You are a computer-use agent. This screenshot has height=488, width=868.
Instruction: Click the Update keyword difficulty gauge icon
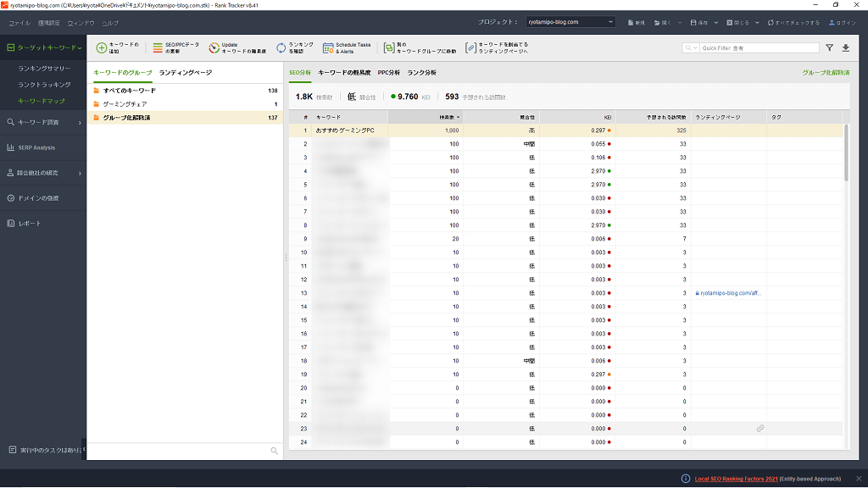pyautogui.click(x=214, y=48)
